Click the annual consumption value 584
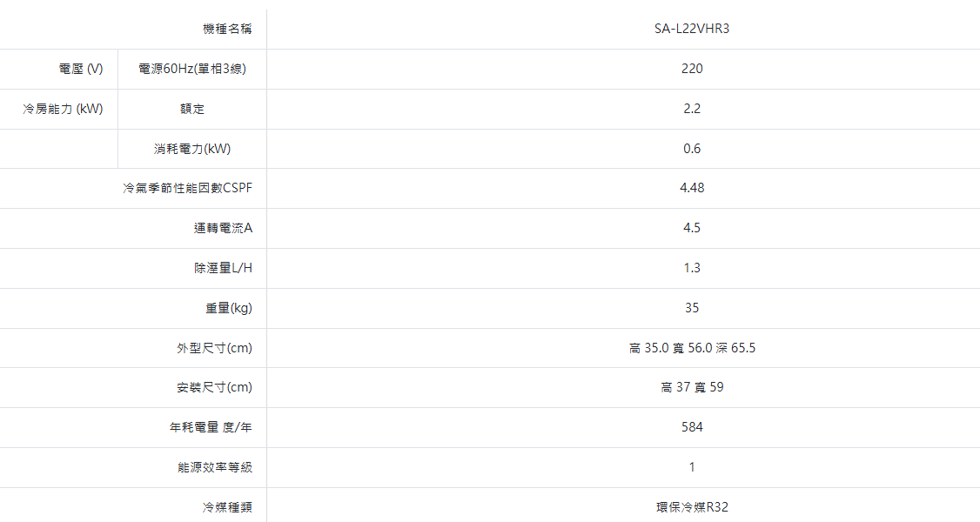This screenshot has height=522, width=980. (692, 427)
